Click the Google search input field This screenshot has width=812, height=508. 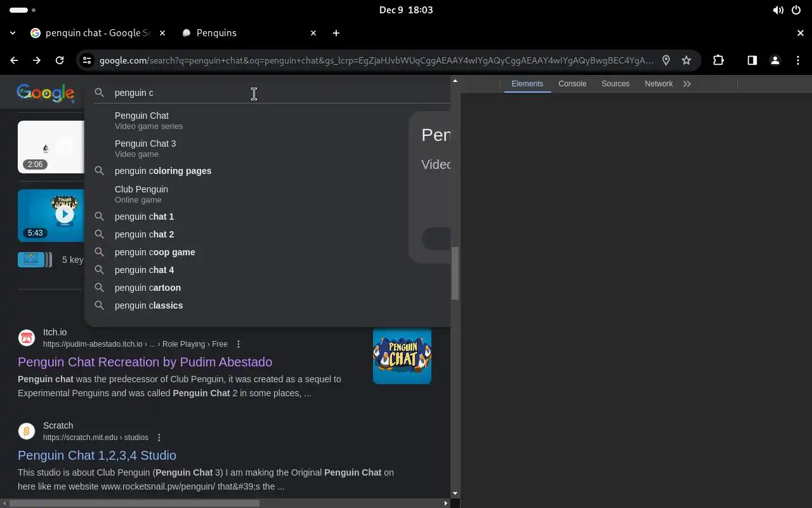[x=279, y=93]
